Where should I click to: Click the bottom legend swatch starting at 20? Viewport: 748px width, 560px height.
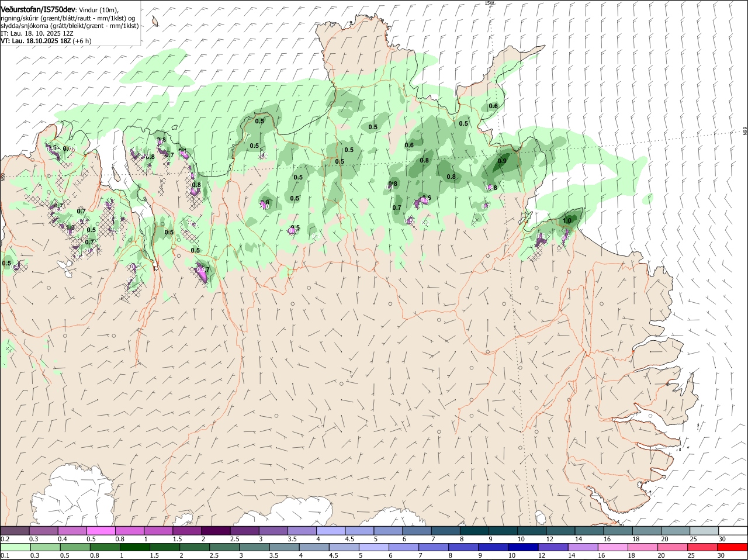[673, 547]
